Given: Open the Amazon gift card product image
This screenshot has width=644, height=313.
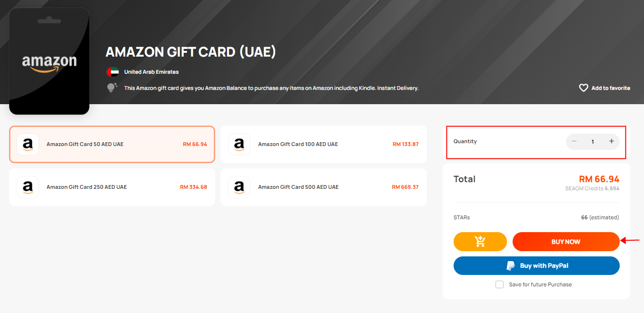Looking at the screenshot, I should click(x=50, y=61).
